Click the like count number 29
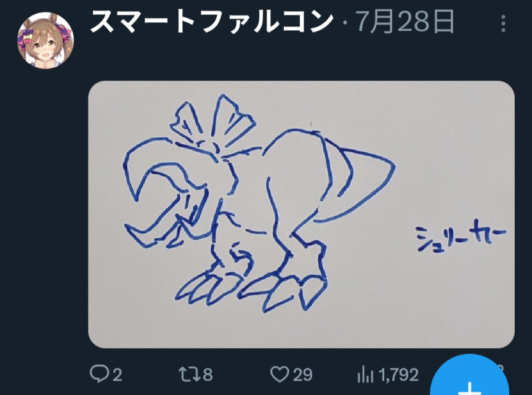This screenshot has height=395, width=532. (302, 375)
